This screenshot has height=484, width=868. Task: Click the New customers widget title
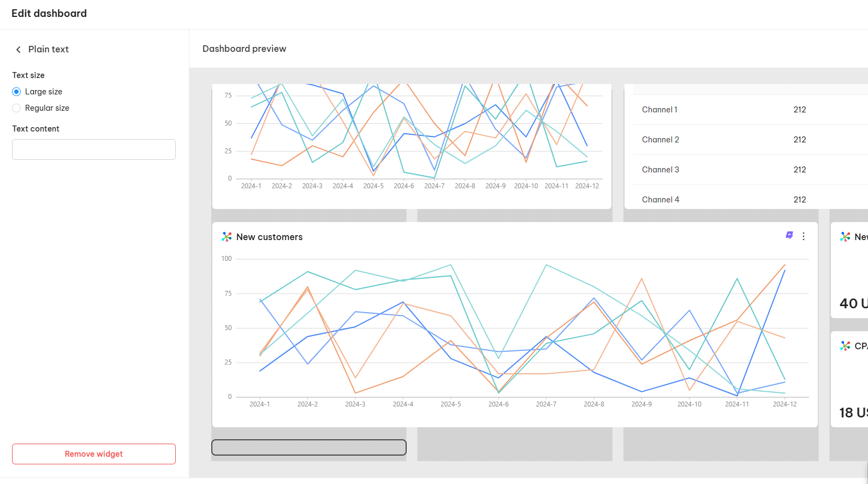[x=269, y=237]
